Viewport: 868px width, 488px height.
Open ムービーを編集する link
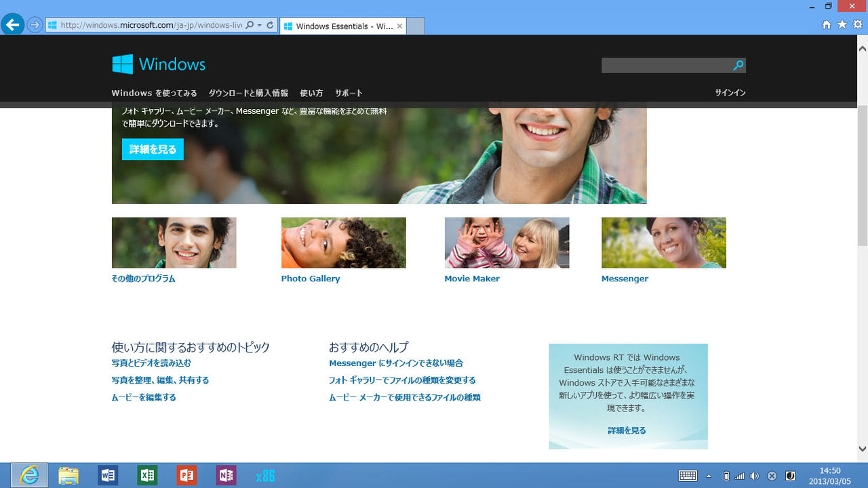coord(144,397)
